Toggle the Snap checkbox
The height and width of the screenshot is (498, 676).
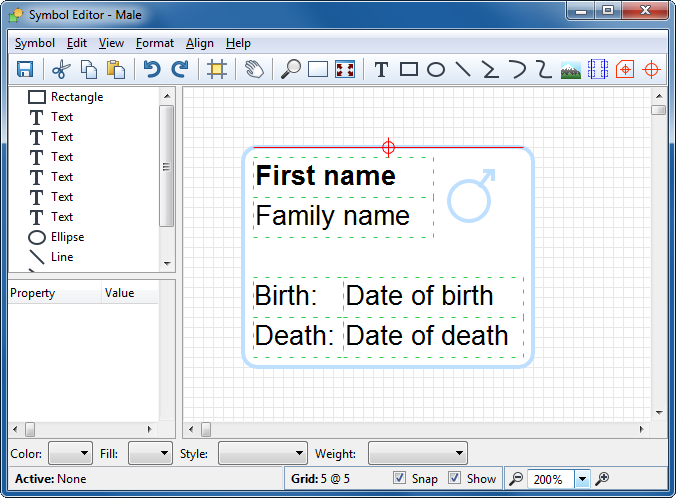coord(400,478)
